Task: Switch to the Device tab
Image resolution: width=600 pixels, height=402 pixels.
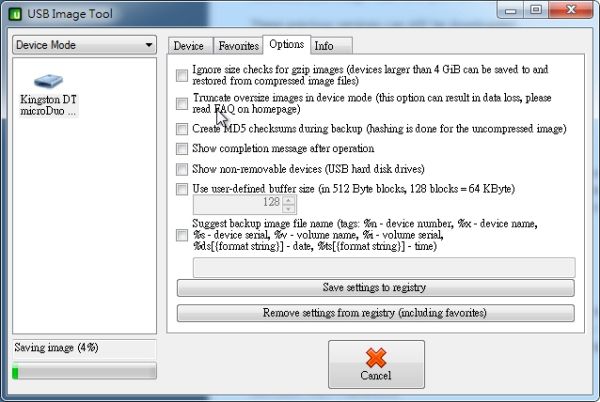Action: 190,46
